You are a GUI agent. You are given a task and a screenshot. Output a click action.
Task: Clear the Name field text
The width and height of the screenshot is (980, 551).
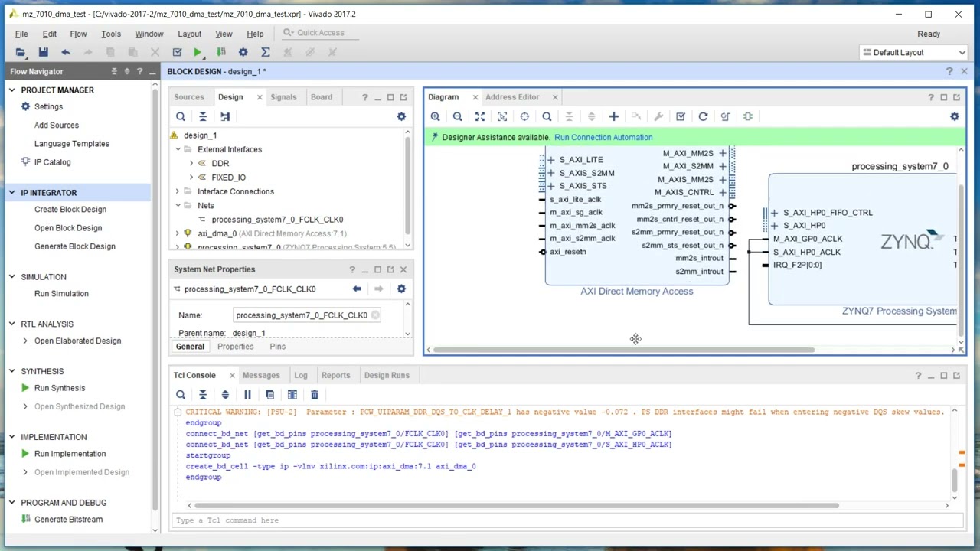point(375,315)
